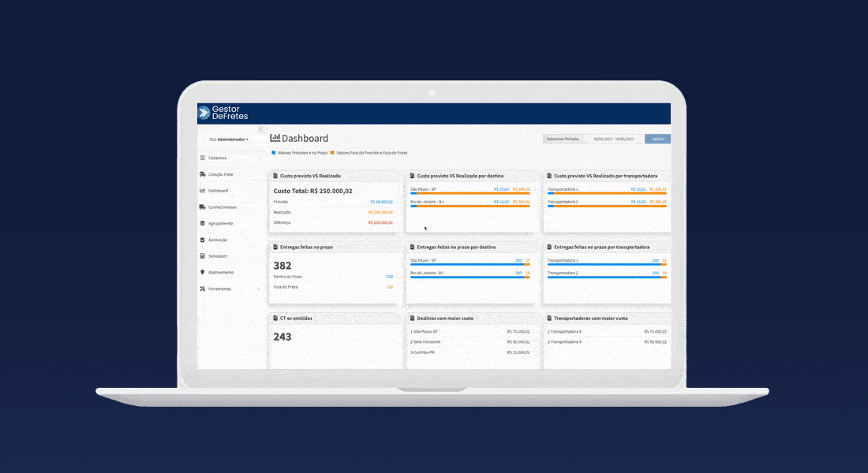Image resolution: width=868 pixels, height=473 pixels.
Task: Open the Simulador calculator icon
Action: click(x=203, y=256)
